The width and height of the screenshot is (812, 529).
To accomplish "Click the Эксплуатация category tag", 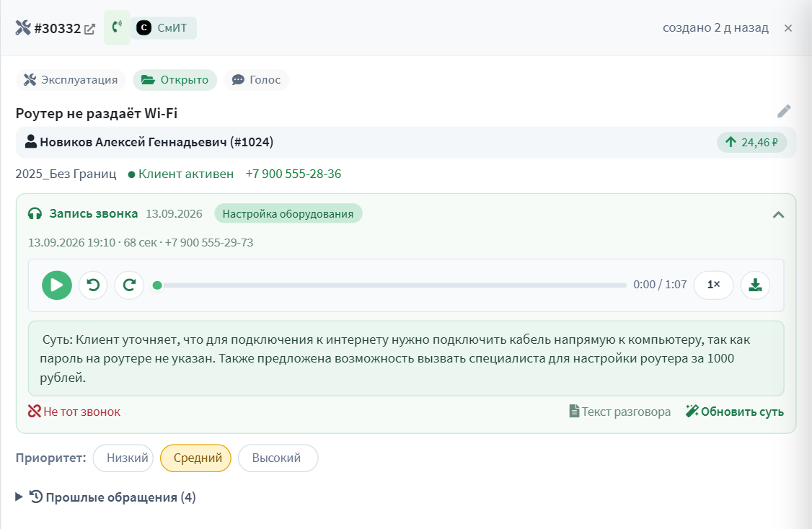I will 71,80.
